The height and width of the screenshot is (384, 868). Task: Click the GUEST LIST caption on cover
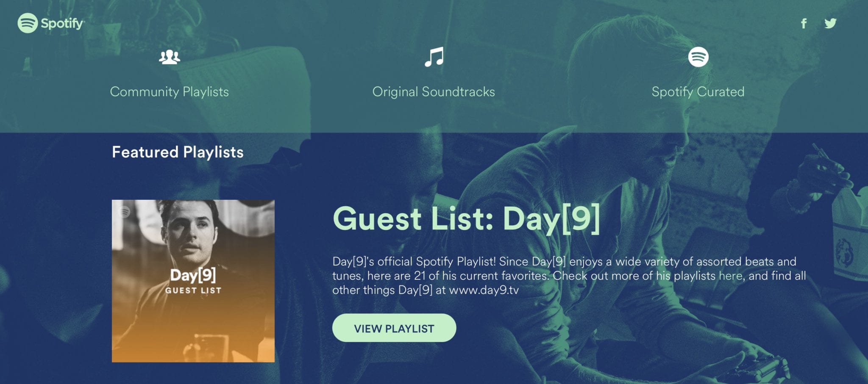pyautogui.click(x=193, y=290)
